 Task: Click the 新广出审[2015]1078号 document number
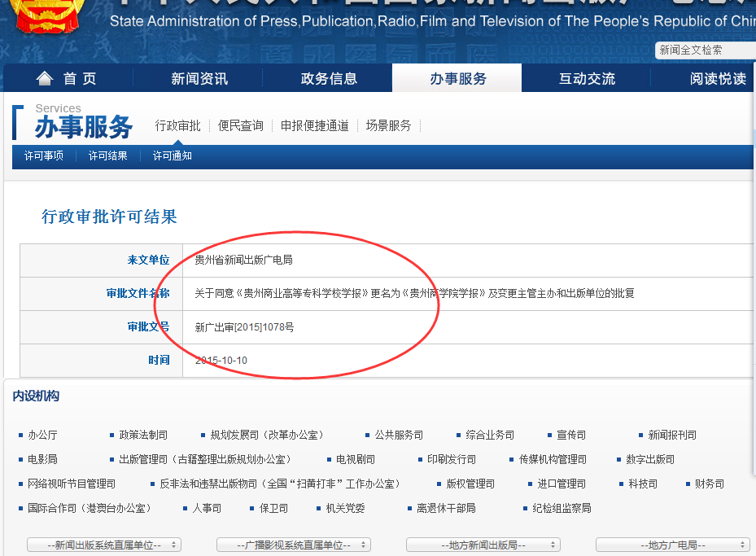(244, 327)
